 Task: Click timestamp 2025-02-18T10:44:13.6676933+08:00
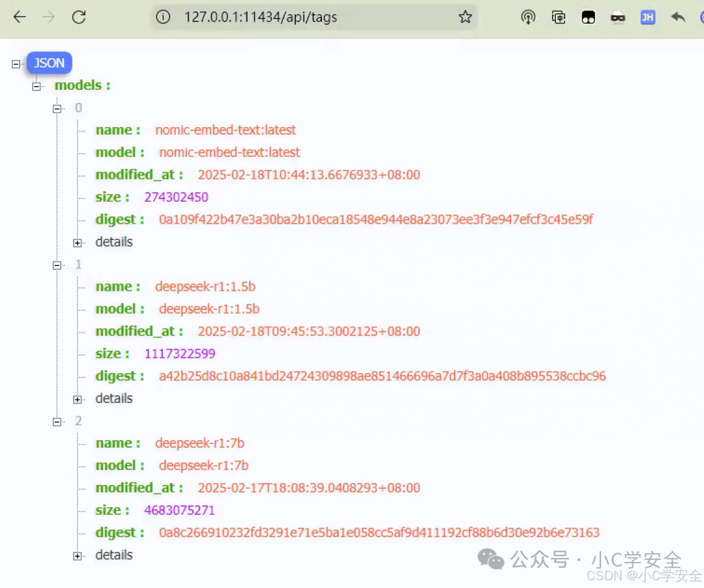(309, 175)
